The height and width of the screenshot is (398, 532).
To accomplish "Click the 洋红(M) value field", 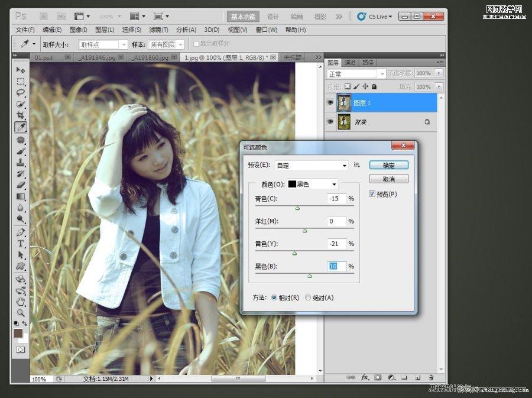I will coord(336,221).
